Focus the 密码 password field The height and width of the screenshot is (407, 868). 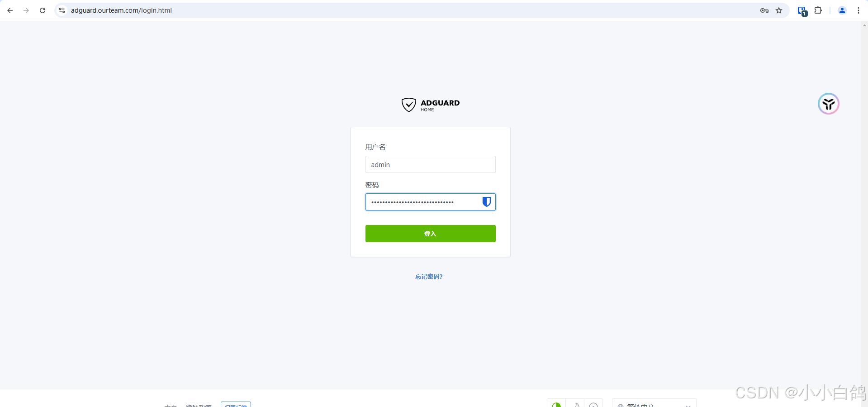(431, 202)
